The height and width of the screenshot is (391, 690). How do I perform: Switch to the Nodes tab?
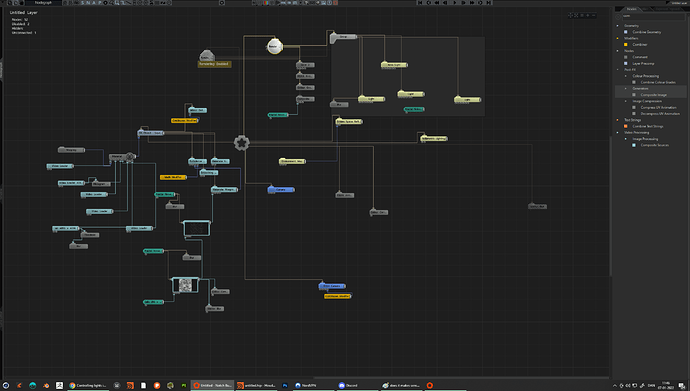[631, 9]
